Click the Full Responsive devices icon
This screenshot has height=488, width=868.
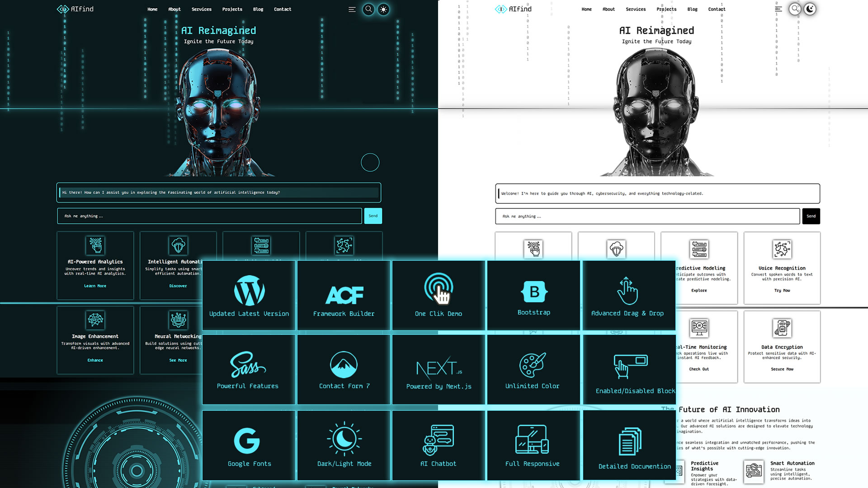pyautogui.click(x=532, y=439)
